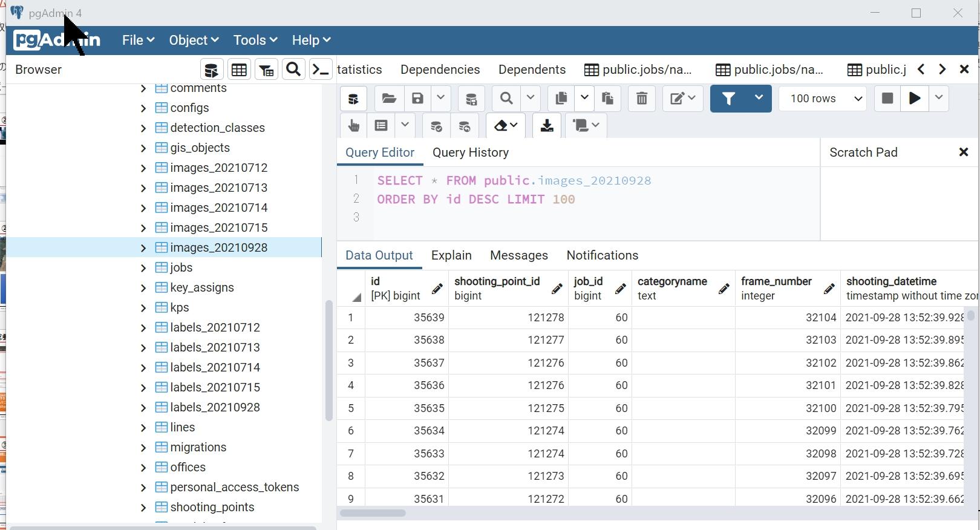This screenshot has height=530, width=980.
Task: Run the query with Execute play button
Action: point(915,98)
